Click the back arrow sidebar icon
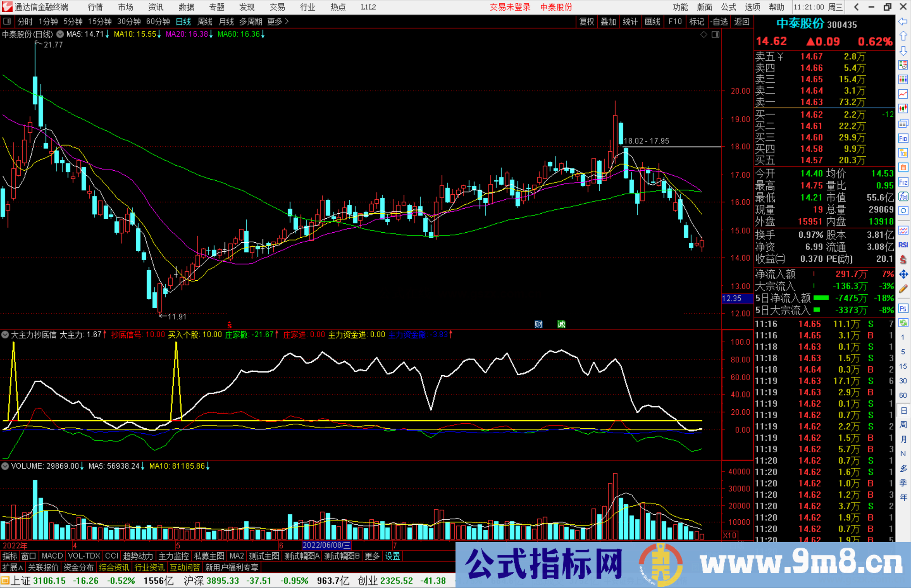The height and width of the screenshot is (588, 911). click(x=903, y=21)
